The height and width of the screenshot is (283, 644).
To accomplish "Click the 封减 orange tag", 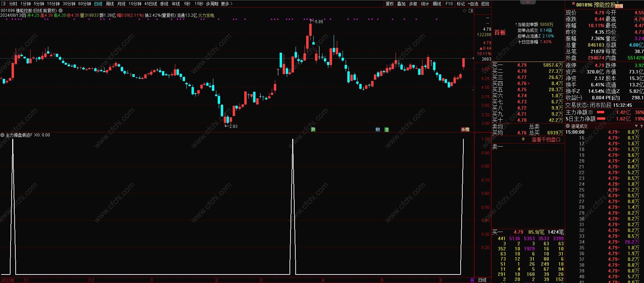I will [x=619, y=6].
